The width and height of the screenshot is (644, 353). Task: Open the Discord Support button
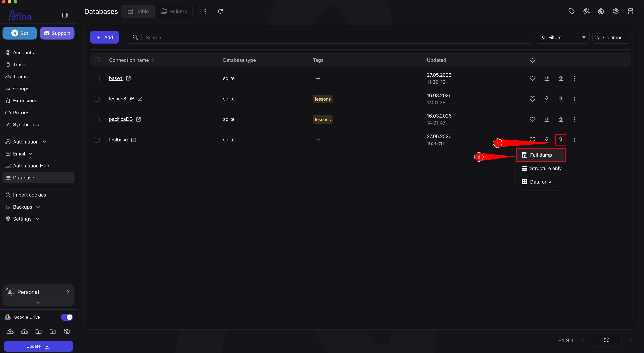tap(57, 33)
